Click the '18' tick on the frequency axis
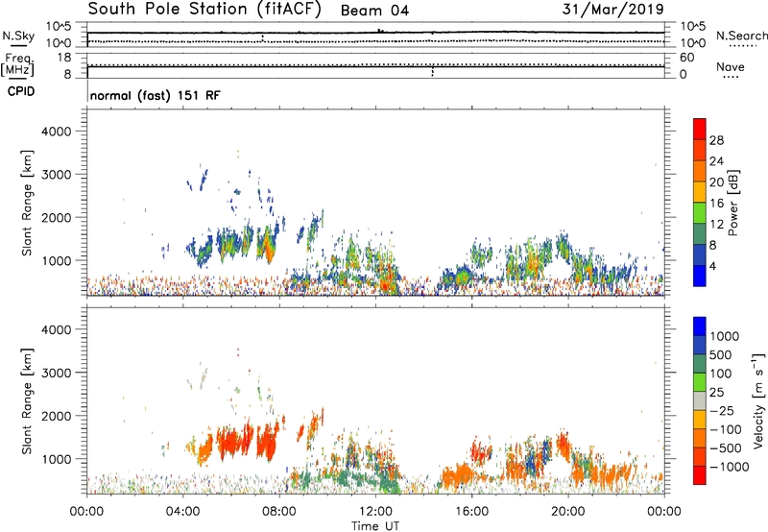Screen dimensions: 768x532 point(64,58)
